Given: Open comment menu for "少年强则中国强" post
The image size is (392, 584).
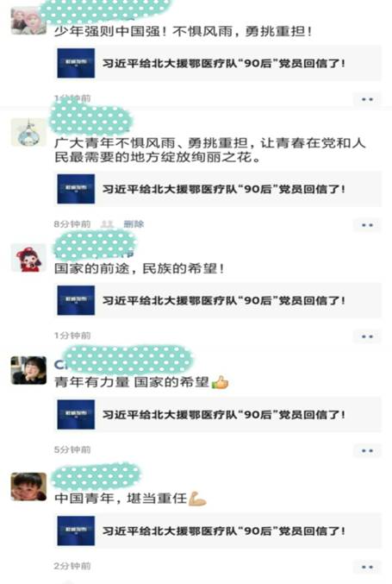Looking at the screenshot, I should point(367,99).
